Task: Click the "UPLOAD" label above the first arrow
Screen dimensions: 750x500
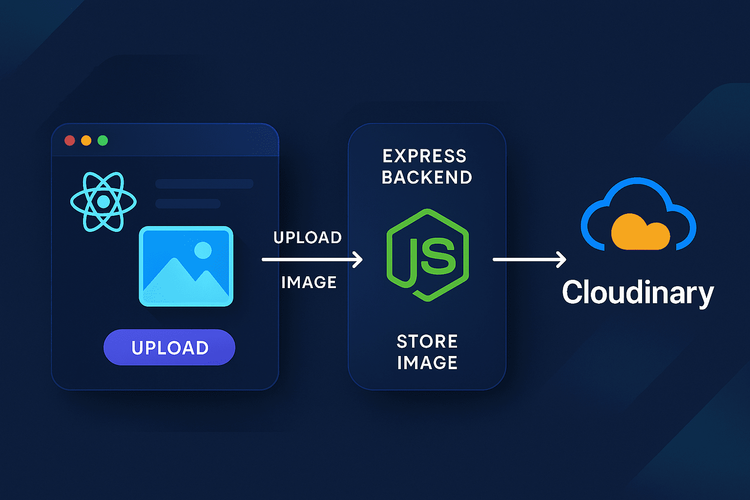Action: (308, 237)
